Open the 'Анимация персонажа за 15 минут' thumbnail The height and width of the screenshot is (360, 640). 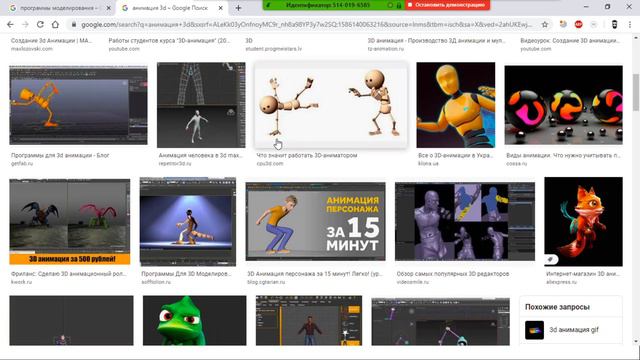pos(316,221)
